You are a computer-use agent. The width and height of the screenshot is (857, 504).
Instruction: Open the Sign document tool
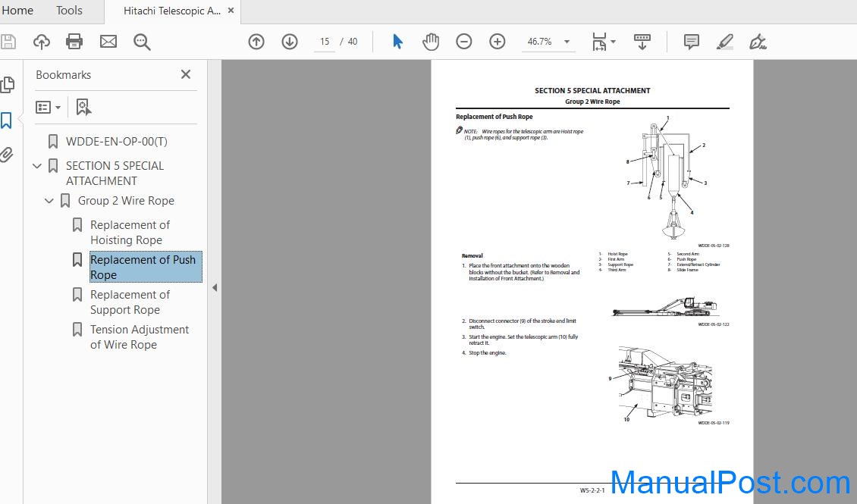click(758, 42)
